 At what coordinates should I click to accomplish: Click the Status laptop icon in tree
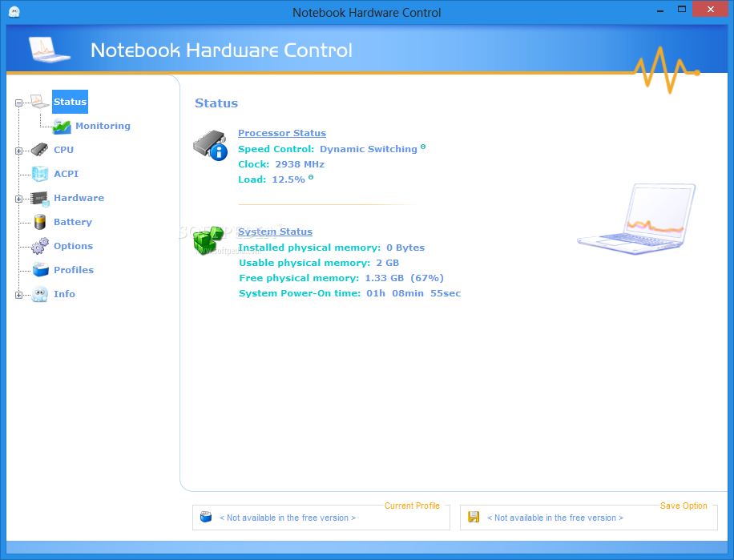point(40,102)
